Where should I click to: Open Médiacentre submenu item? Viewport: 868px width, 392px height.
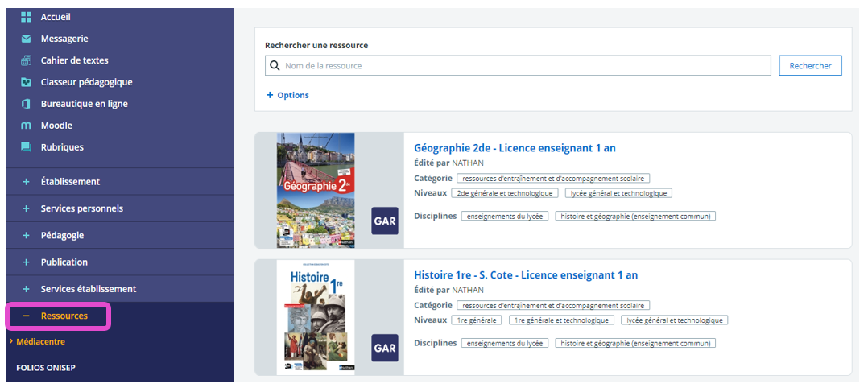coord(40,341)
